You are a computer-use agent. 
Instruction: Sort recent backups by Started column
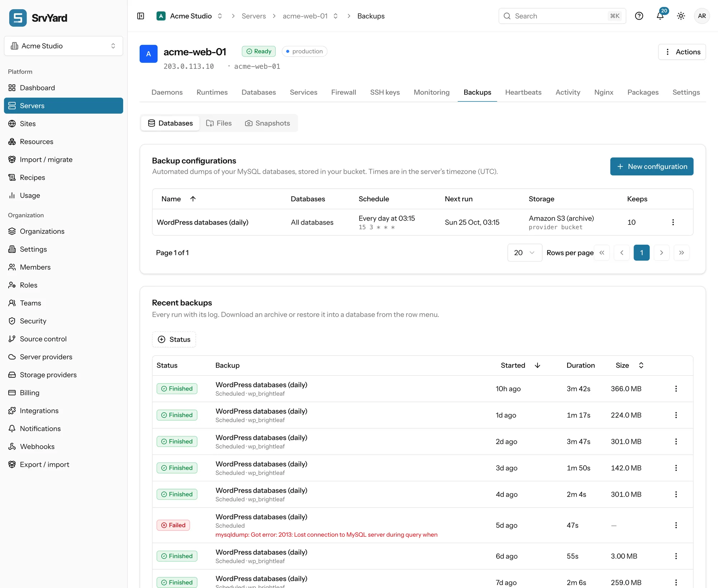pos(521,365)
